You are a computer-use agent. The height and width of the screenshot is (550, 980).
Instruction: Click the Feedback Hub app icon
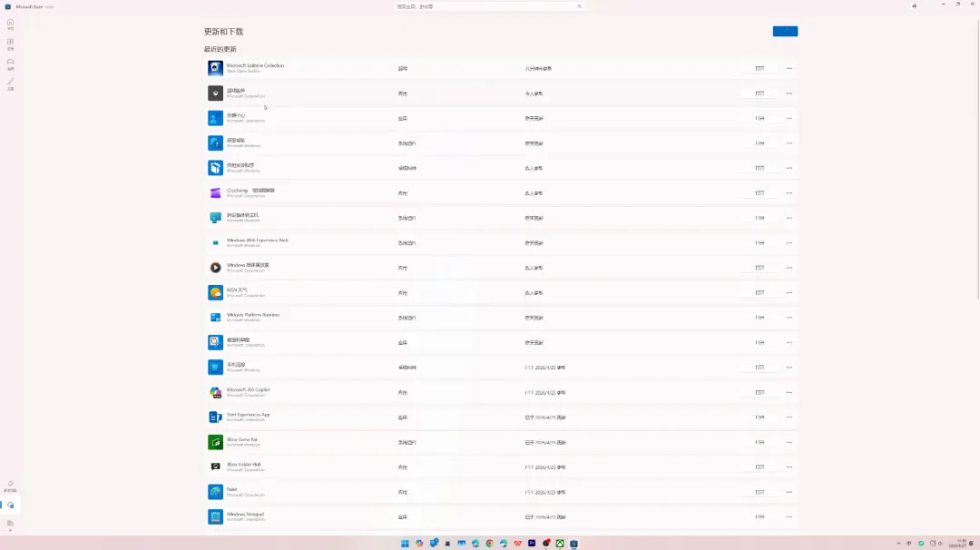[x=215, y=118]
